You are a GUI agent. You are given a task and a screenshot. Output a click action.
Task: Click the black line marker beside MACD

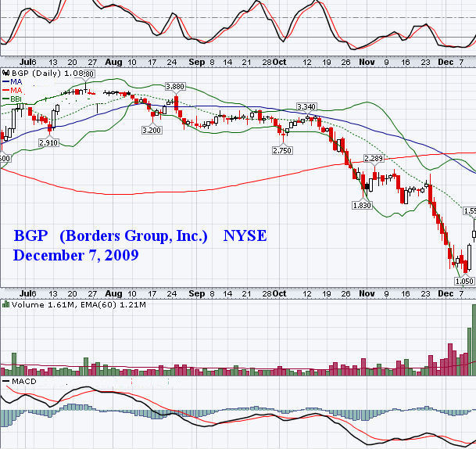[5, 381]
